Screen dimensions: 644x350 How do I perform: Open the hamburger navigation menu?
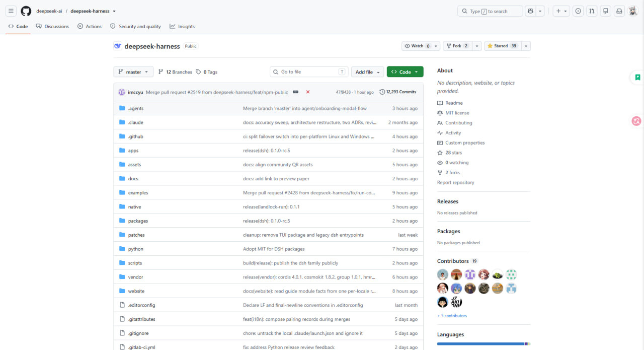pos(11,11)
